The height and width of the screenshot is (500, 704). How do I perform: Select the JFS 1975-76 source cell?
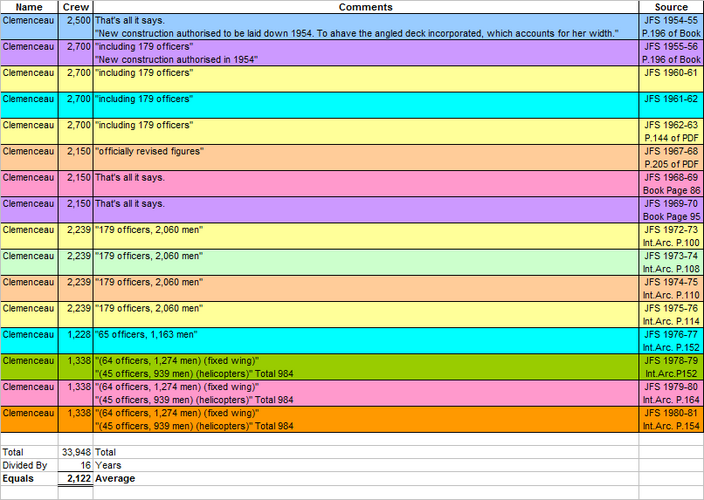[x=671, y=314]
